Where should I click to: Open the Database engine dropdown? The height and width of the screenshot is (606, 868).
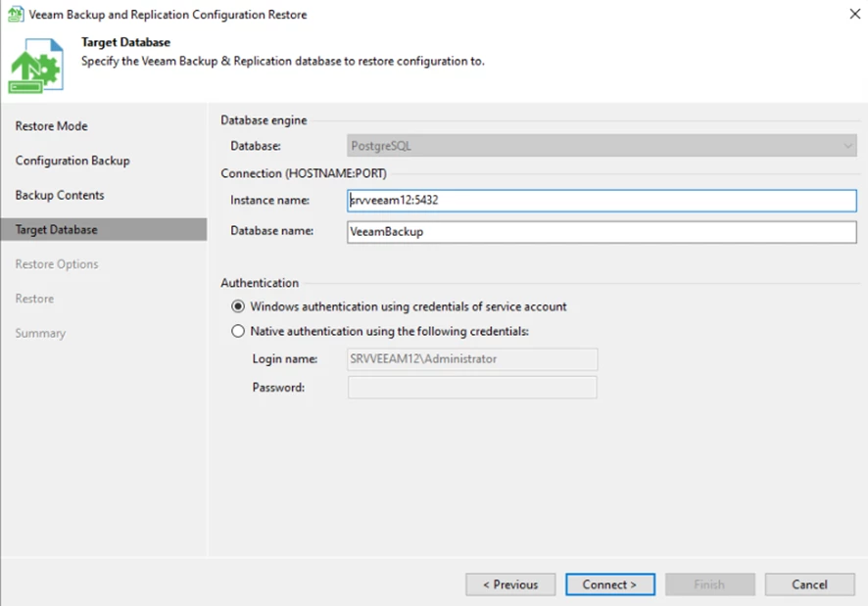point(602,146)
